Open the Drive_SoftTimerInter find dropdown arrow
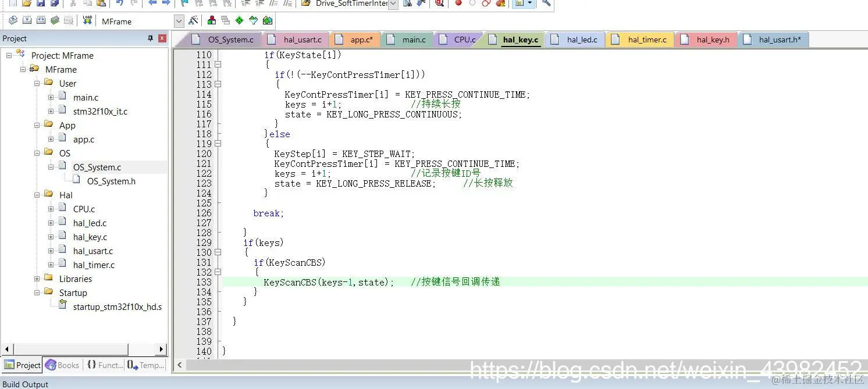This screenshot has height=389, width=868. [x=393, y=4]
